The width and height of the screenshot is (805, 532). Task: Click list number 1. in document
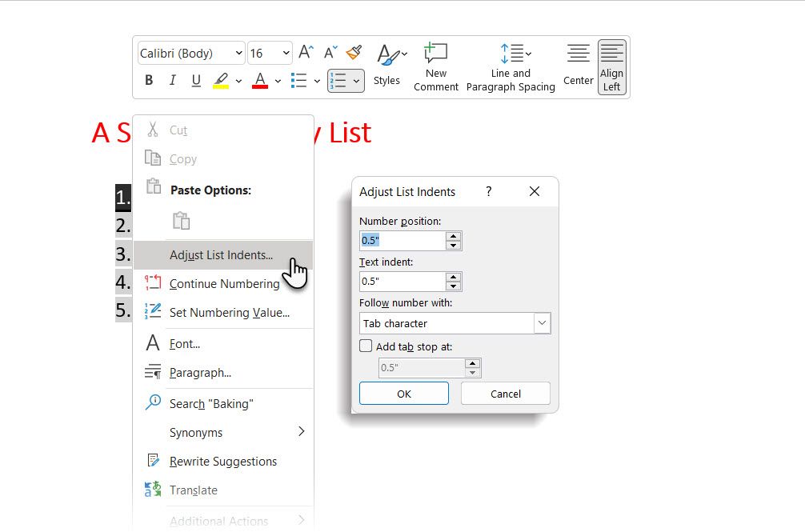[x=123, y=198]
